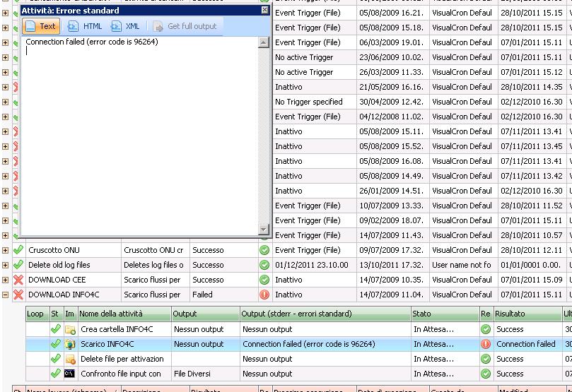The height and width of the screenshot is (392, 572).
Task: Click the Get full output button
Action: click(x=185, y=26)
